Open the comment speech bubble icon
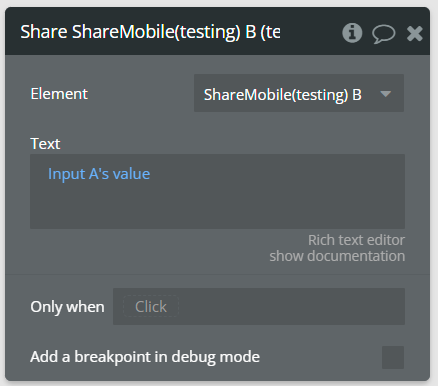Screen dimensions: 438x386 click(x=384, y=34)
